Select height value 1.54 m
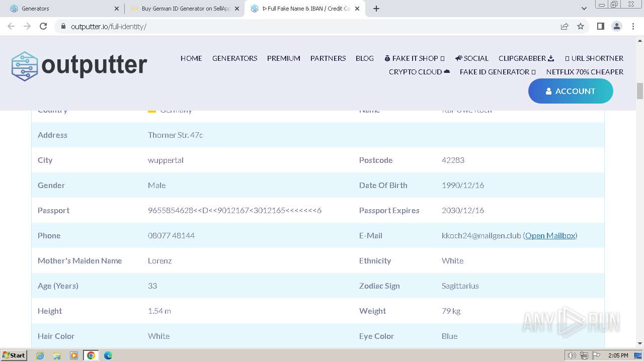The width and height of the screenshot is (644, 362). 159,311
